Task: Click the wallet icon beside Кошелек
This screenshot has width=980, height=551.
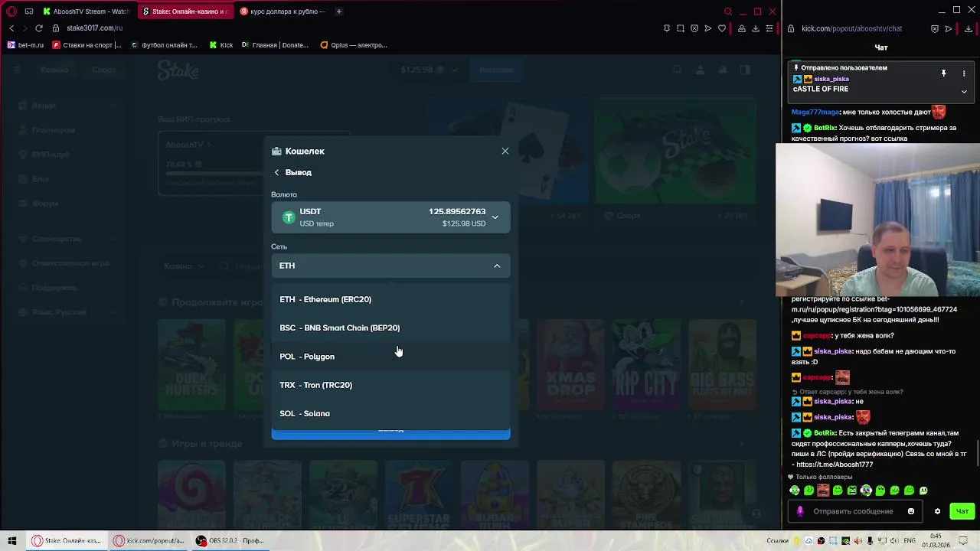Action: 276,152
